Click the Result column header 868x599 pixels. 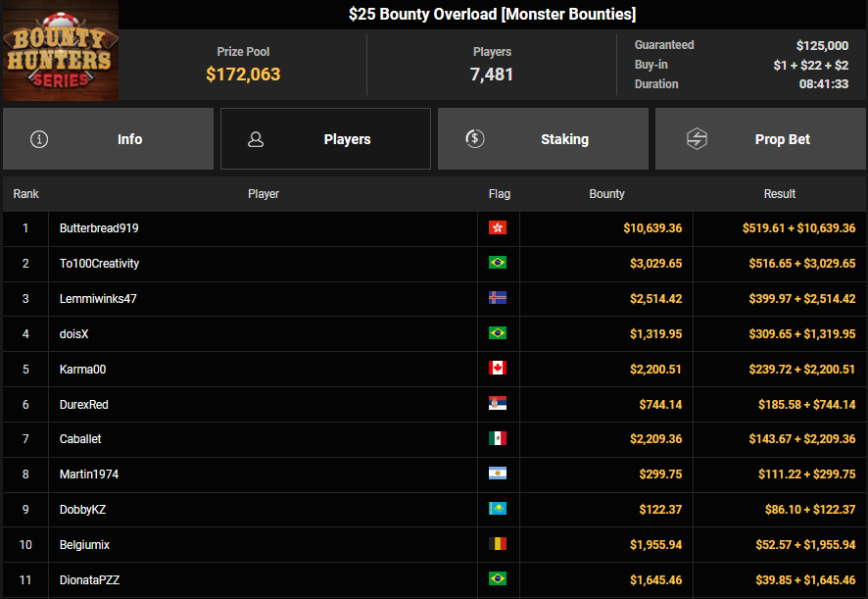779,194
